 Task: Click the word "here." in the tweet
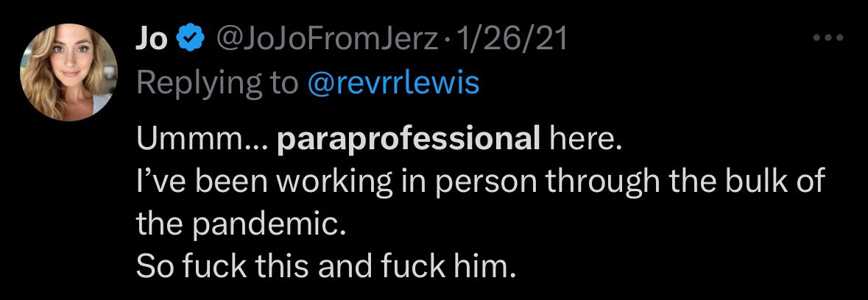(585, 140)
